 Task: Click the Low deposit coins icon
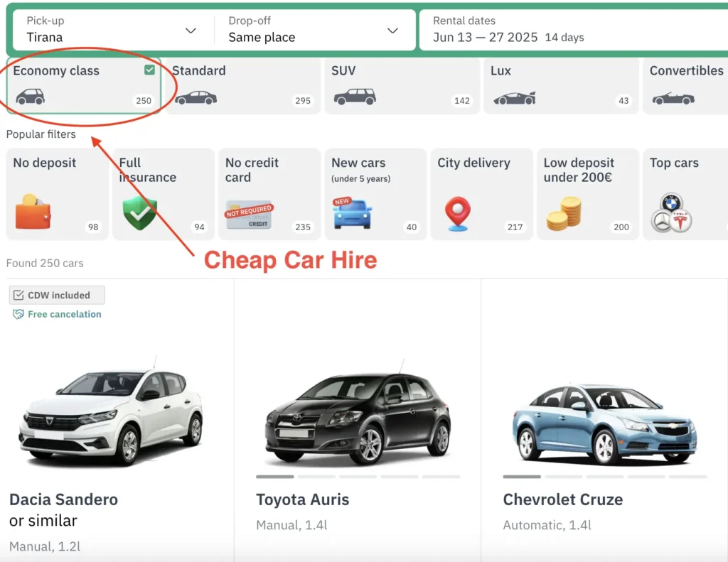pos(564,214)
